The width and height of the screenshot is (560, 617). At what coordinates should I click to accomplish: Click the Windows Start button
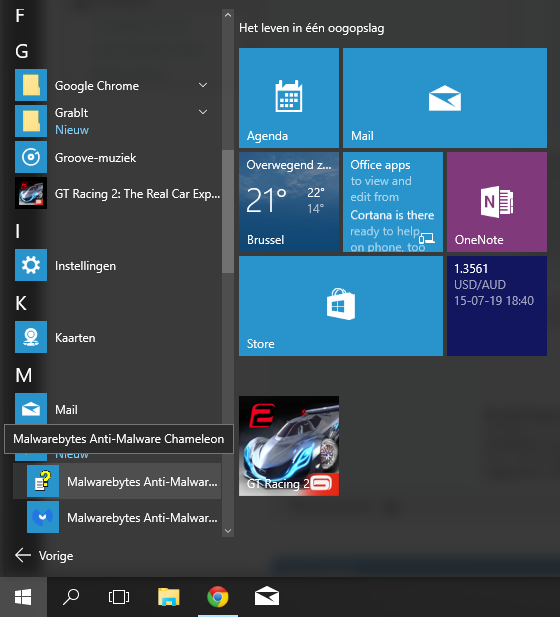(x=23, y=597)
